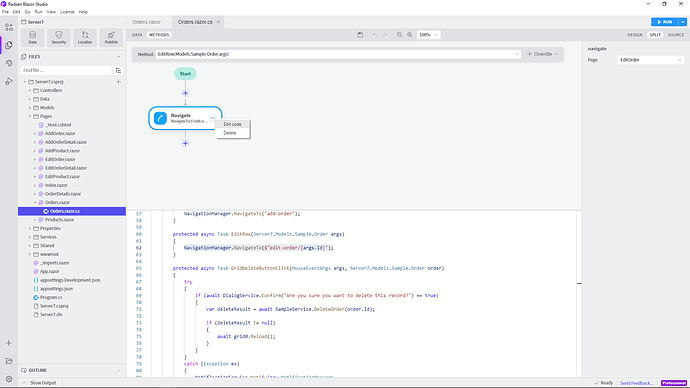This screenshot has width=690, height=388.
Task: Click the RUN button
Action: [664, 22]
